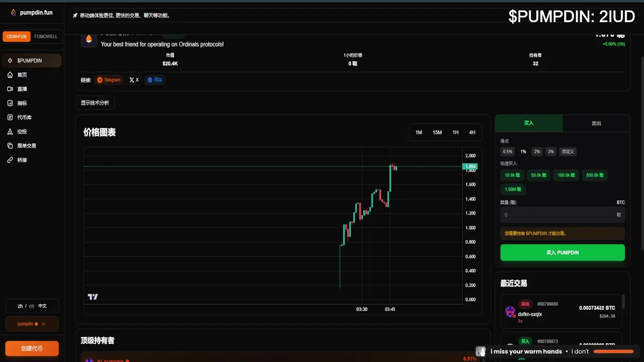This screenshot has height=362, width=644.
Task: Quick buy 100.0k sats
Action: point(566,175)
